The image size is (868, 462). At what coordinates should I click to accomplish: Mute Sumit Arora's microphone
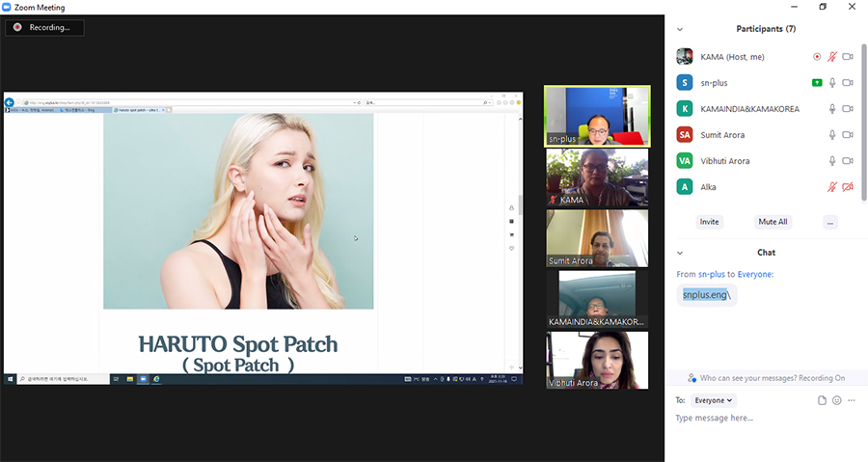coord(832,134)
